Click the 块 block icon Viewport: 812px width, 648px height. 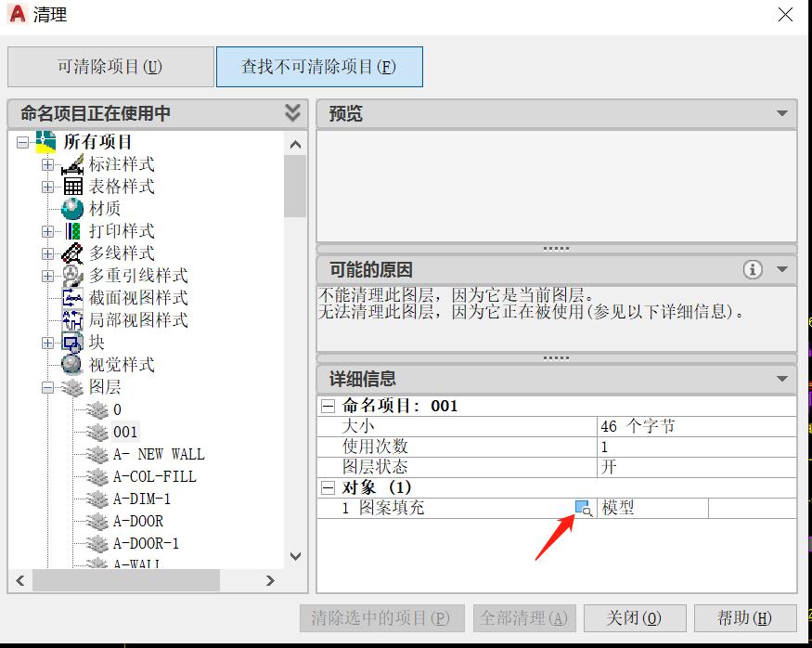pos(72,343)
